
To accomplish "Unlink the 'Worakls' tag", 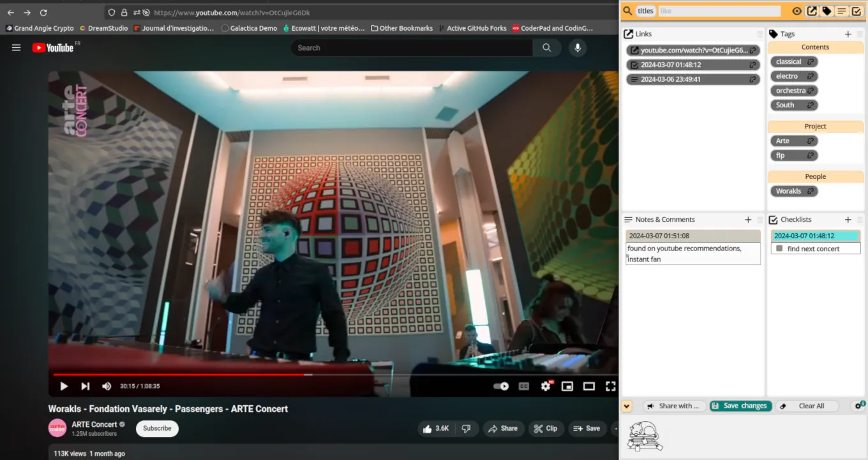I will click(811, 191).
